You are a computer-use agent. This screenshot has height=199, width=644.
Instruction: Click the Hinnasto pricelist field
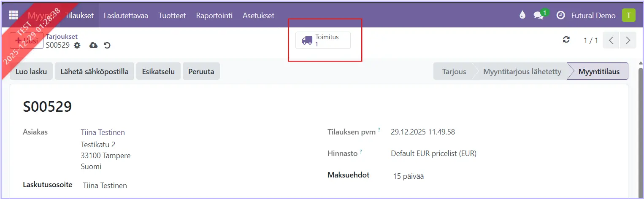click(x=433, y=153)
